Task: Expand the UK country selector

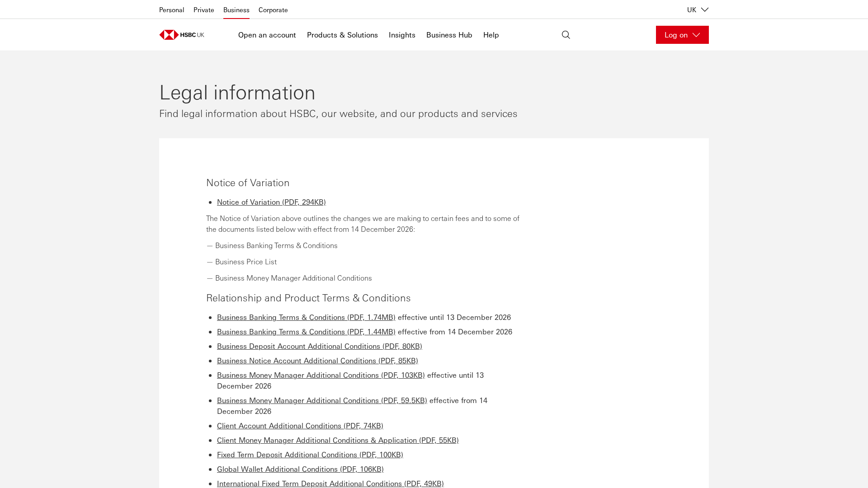Action: click(698, 9)
